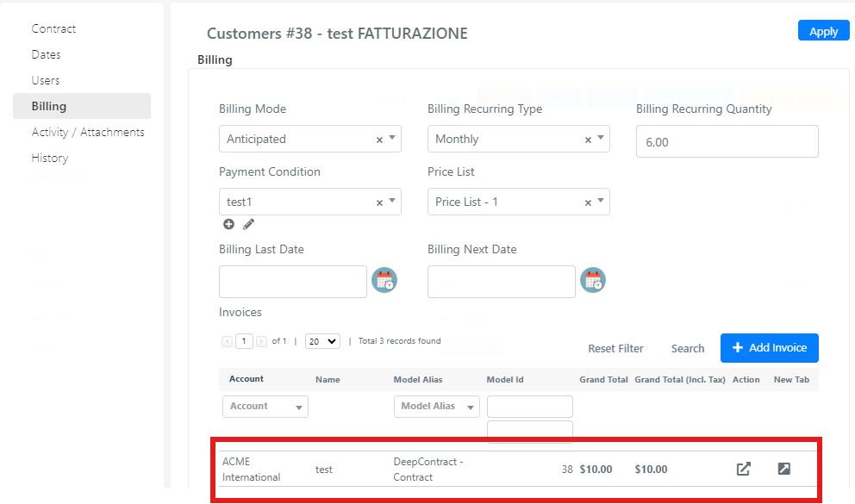Click the Model Id column header
Screen dimensions: 855x504
505,379
